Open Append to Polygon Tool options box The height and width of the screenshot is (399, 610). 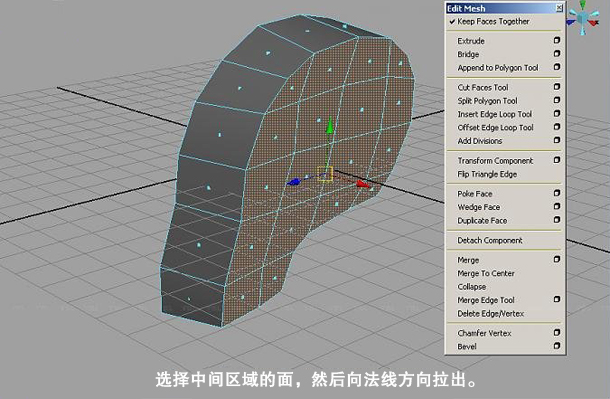[557, 67]
